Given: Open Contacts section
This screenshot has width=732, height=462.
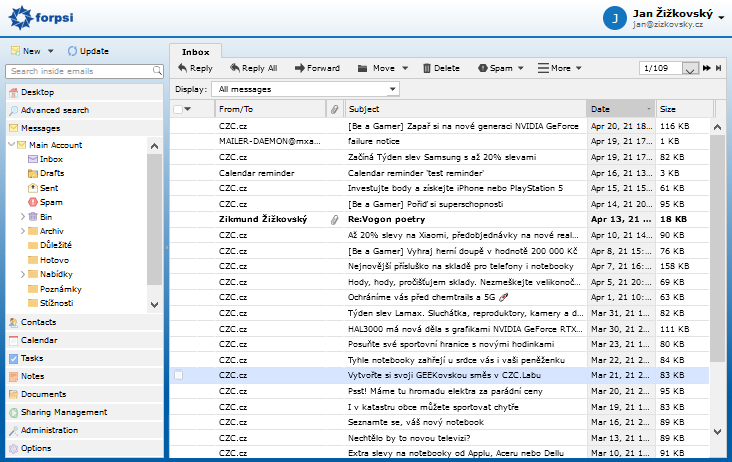Looking at the screenshot, I should point(84,322).
